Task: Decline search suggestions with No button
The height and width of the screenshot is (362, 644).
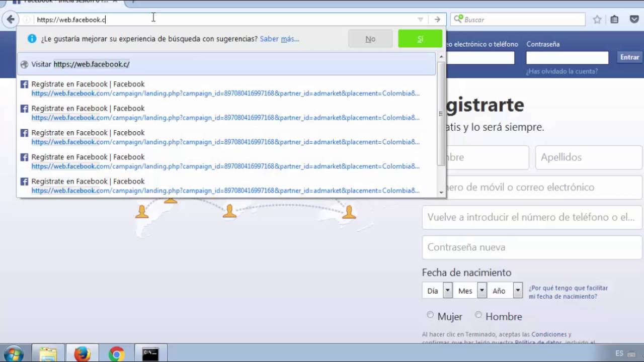Action: coord(370,39)
